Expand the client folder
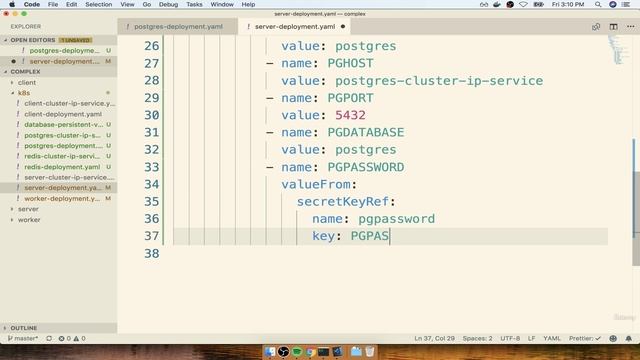The image size is (640, 360). (x=27, y=82)
